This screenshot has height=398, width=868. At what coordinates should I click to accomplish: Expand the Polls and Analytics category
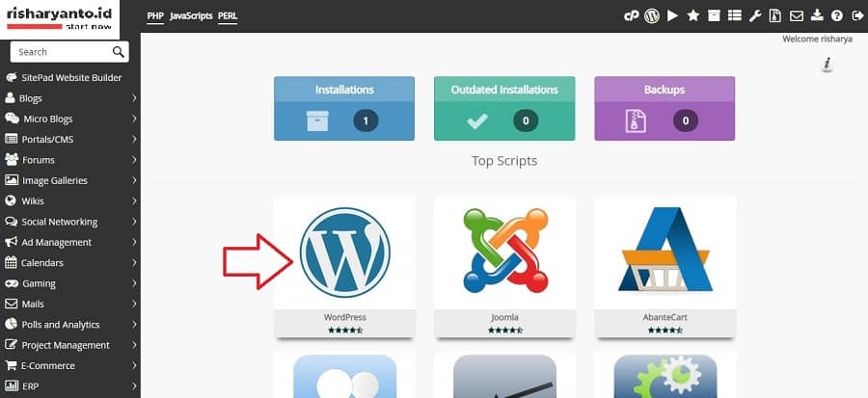(x=70, y=325)
